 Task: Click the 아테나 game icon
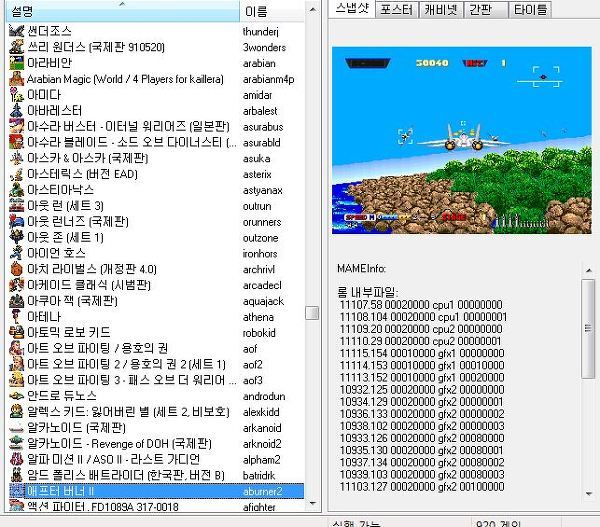(x=16, y=317)
